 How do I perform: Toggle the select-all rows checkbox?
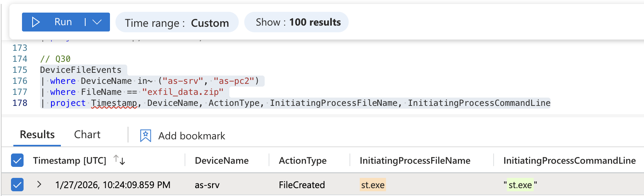(17, 160)
